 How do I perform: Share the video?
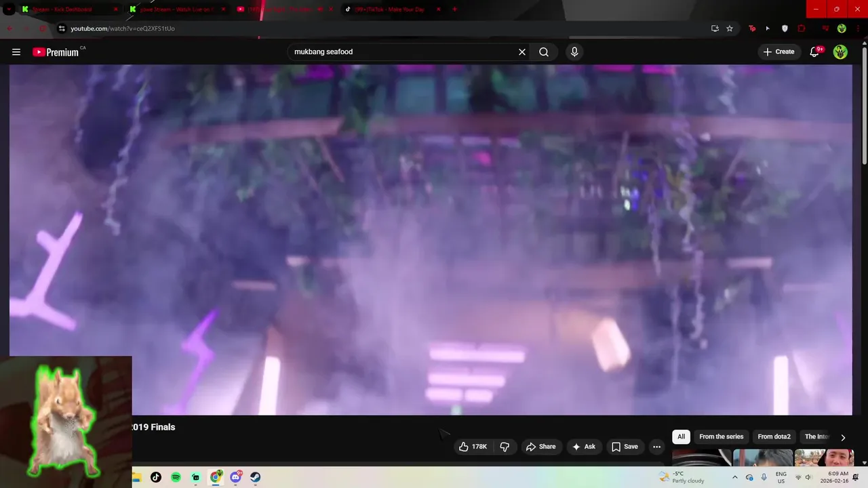[x=540, y=447]
